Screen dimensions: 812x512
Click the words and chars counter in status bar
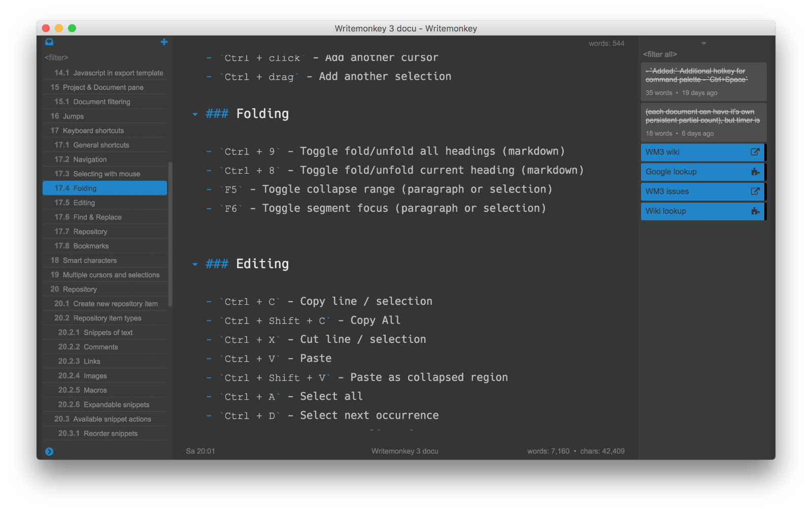point(576,451)
